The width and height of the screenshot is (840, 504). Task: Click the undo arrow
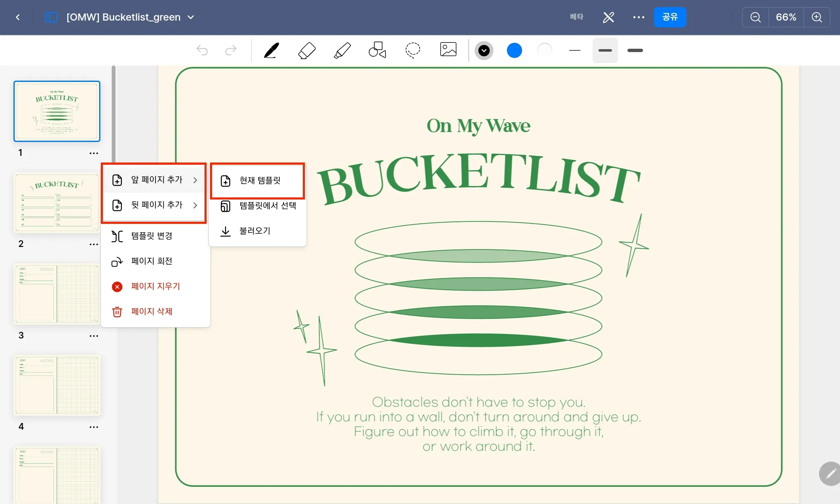click(x=202, y=50)
